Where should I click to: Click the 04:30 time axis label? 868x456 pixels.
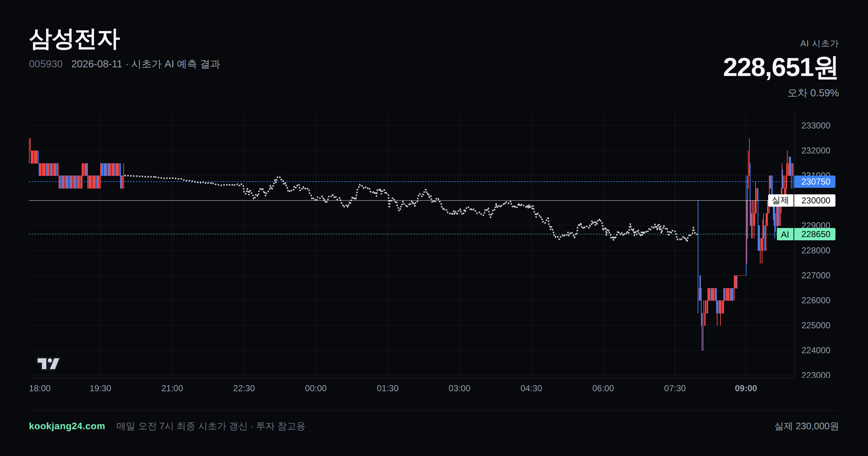pos(531,388)
